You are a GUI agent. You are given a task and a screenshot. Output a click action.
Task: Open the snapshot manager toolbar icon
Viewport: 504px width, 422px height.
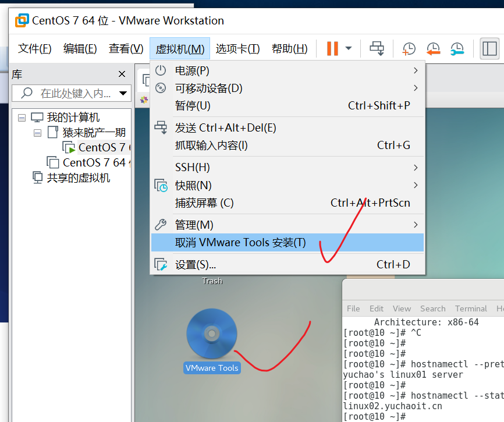point(457,49)
